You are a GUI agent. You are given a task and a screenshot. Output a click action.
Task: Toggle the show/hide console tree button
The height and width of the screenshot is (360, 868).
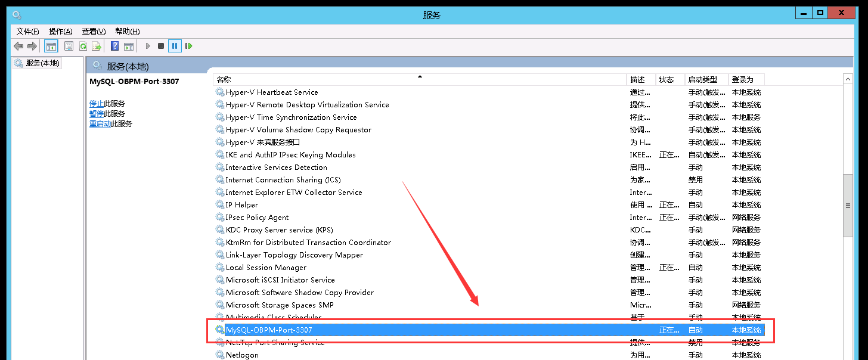pos(51,46)
